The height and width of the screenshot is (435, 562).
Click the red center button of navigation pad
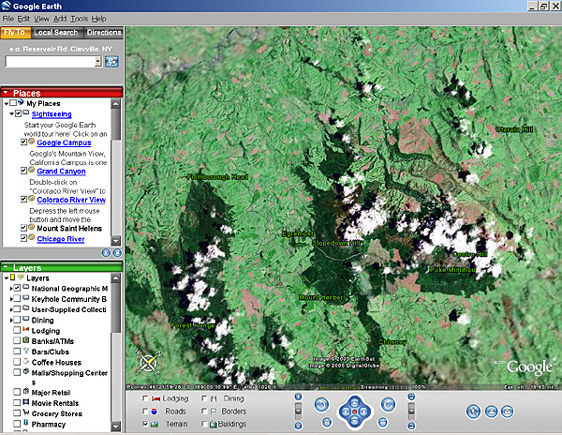(x=354, y=412)
